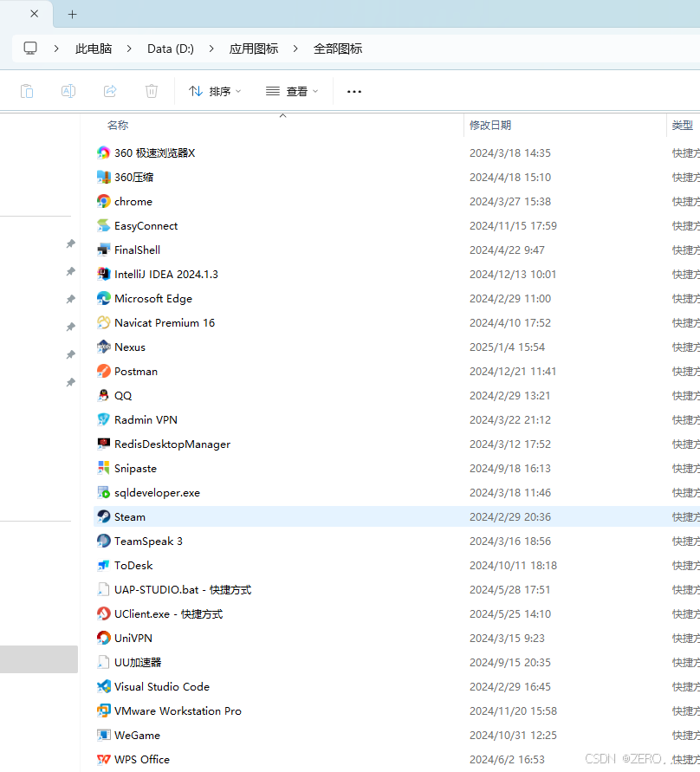
Task: Click the WeGame shortcut icon
Action: (103, 735)
